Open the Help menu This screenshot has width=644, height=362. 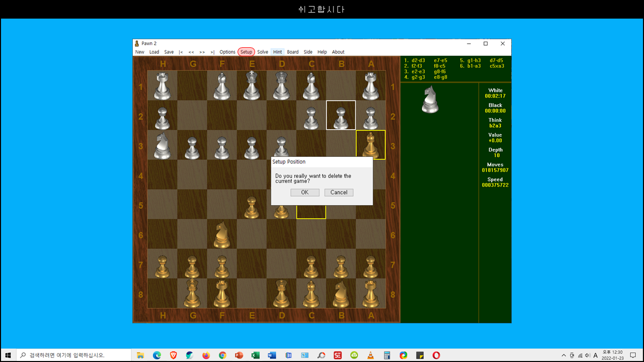point(322,52)
